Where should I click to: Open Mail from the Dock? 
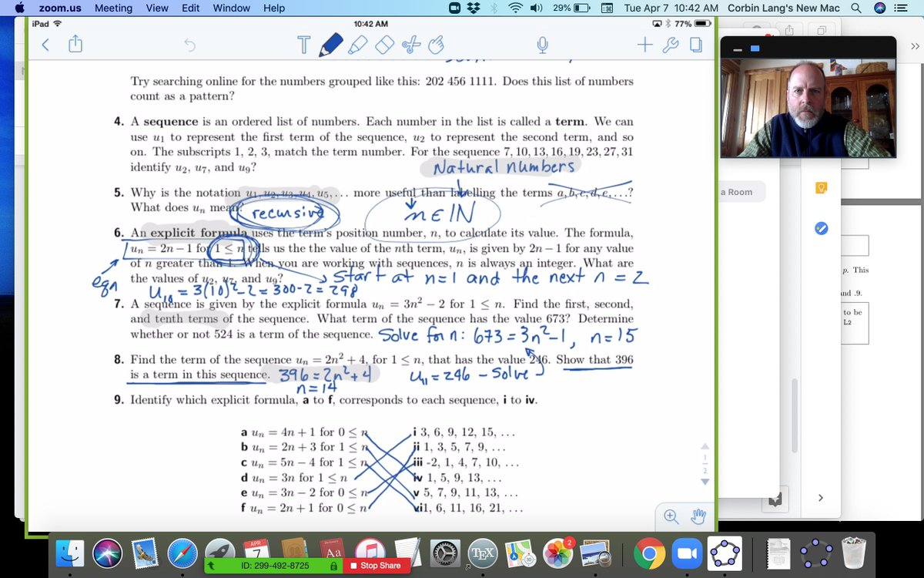(x=145, y=553)
